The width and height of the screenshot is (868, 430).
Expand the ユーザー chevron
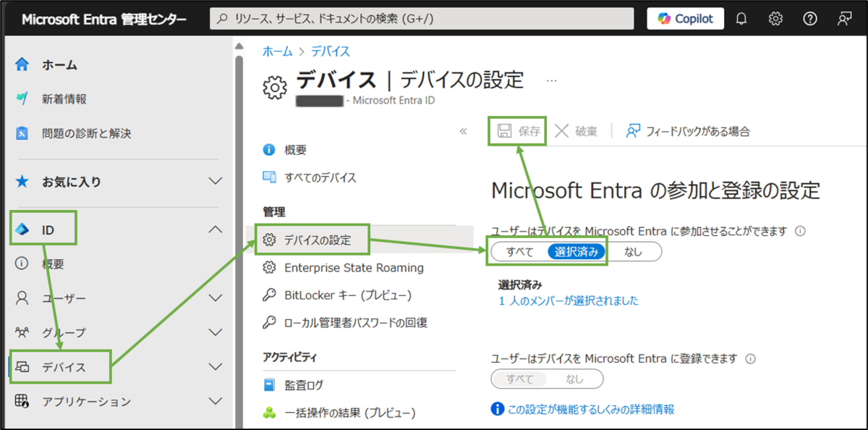[215, 298]
